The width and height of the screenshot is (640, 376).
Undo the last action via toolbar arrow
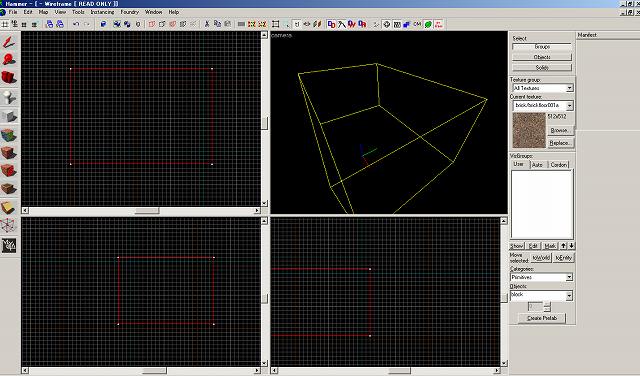click(76, 24)
